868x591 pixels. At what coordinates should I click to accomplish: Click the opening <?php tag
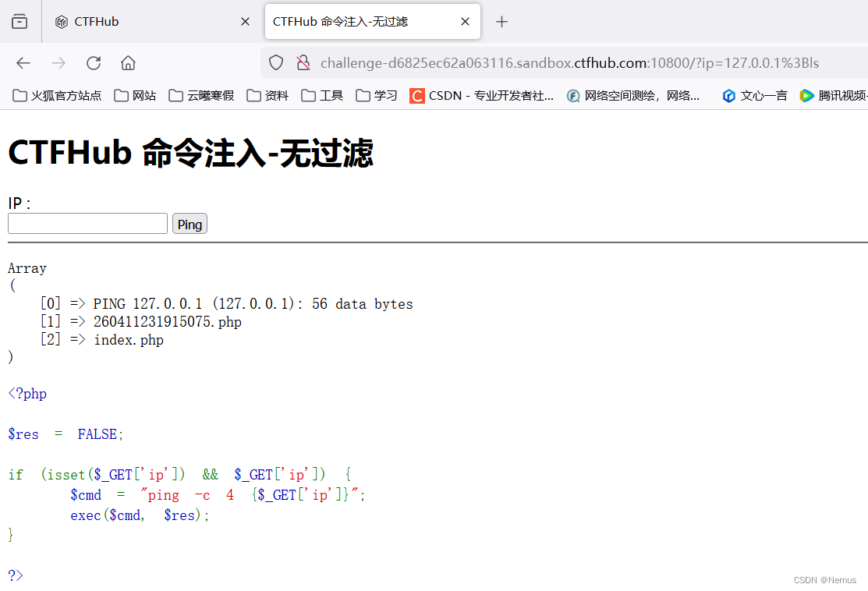point(27,394)
